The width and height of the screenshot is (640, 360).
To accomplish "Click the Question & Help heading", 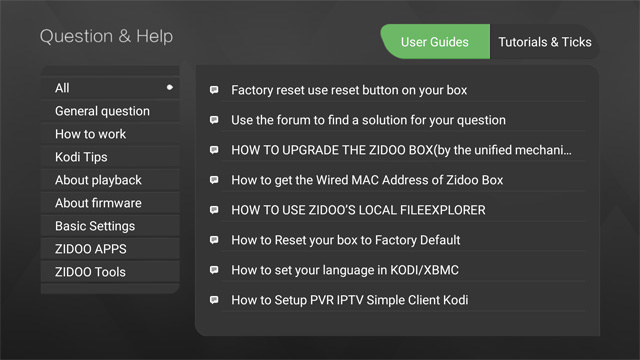I will [x=107, y=36].
